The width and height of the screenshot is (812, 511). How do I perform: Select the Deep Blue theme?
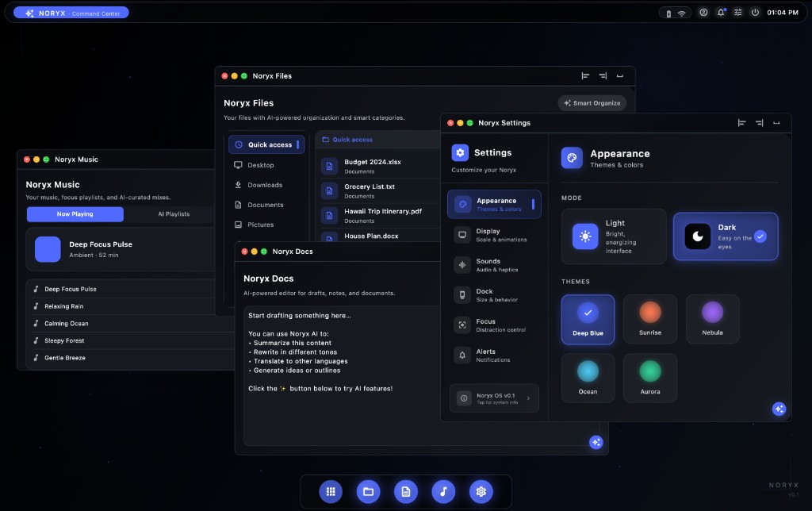588,319
